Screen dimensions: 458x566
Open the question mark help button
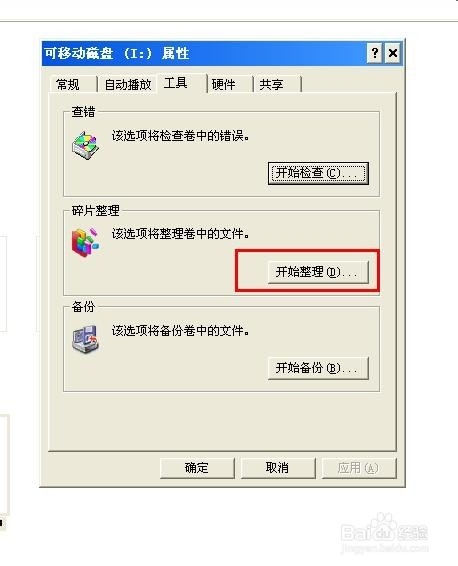[x=375, y=53]
